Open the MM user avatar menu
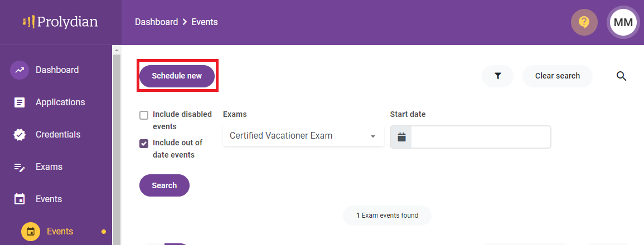Image resolution: width=644 pixels, height=245 pixels. coord(623,22)
